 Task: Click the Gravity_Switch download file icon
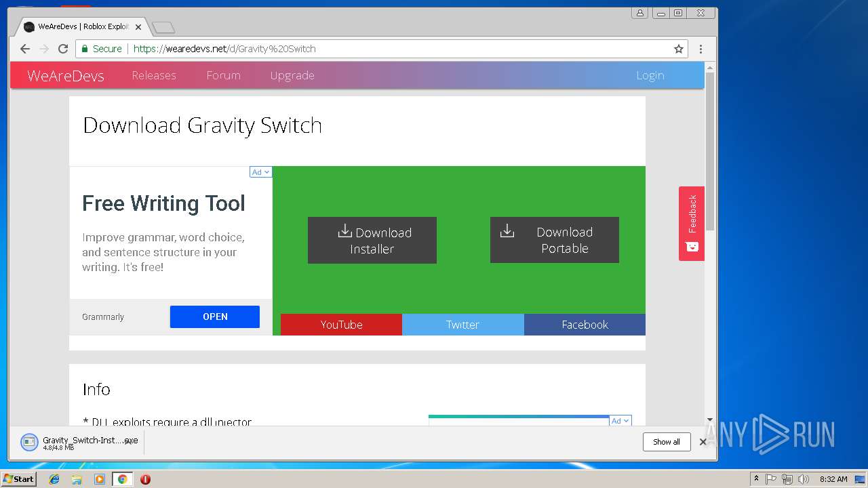[x=29, y=443]
